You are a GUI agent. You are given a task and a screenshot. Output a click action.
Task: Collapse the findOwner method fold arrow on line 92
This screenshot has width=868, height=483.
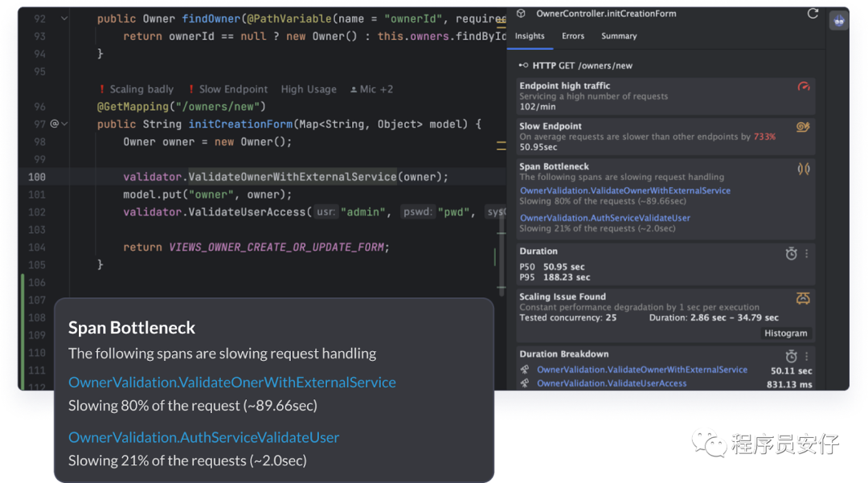(x=64, y=18)
